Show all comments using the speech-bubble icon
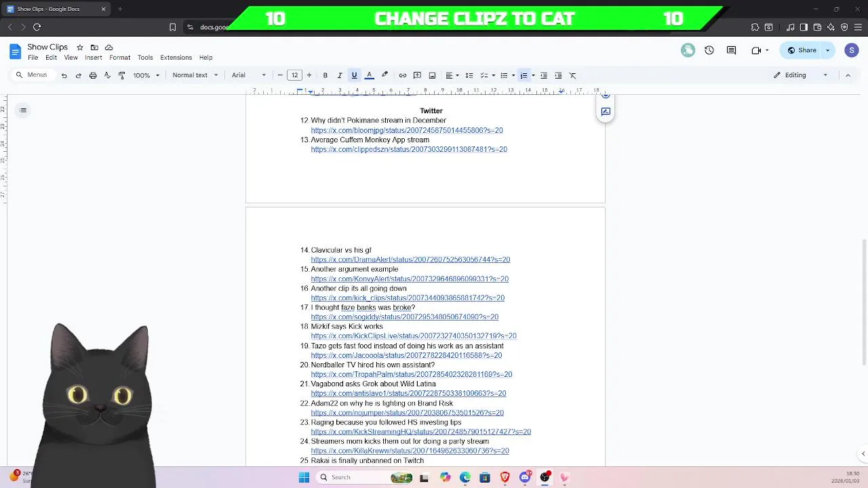 732,50
